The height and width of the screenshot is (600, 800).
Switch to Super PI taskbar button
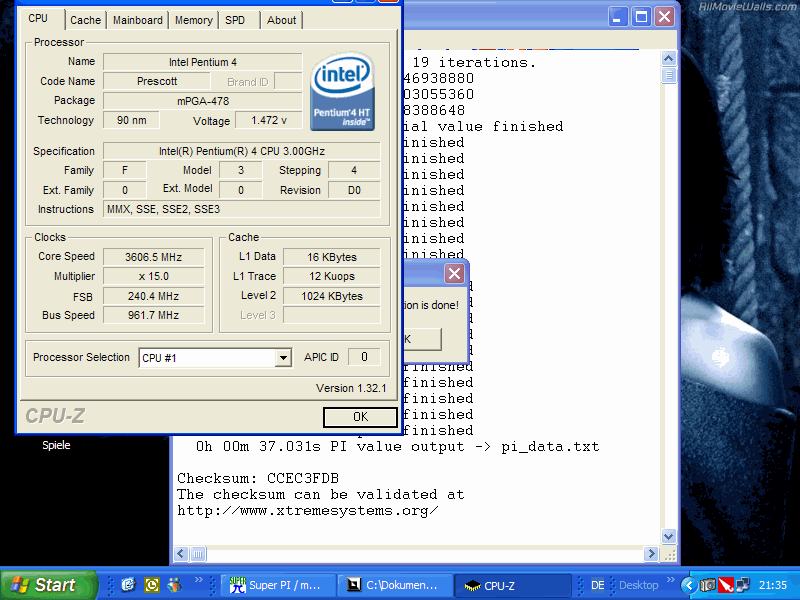278,585
